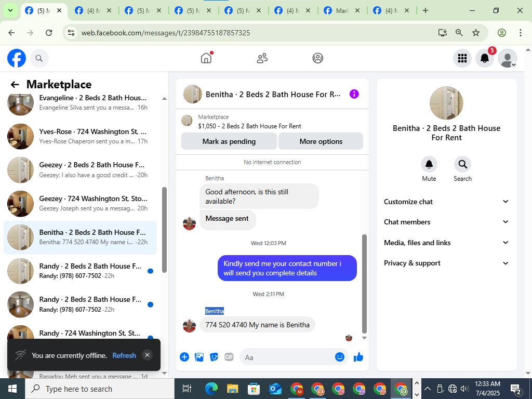532x399 pixels.
Task: Open more actions plus icon in composer
Action: 184,357
